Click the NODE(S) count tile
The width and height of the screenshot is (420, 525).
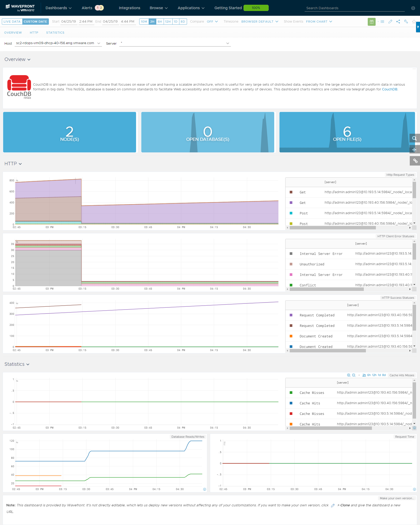click(70, 132)
